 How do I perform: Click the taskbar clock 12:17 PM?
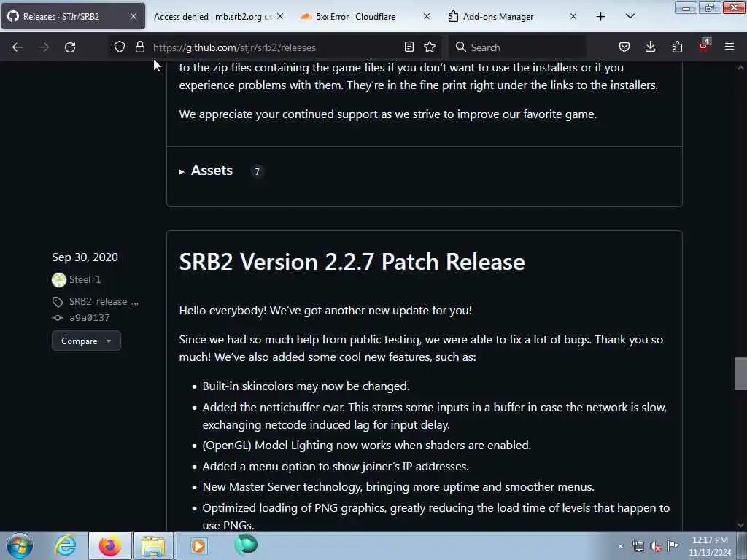pos(710,545)
